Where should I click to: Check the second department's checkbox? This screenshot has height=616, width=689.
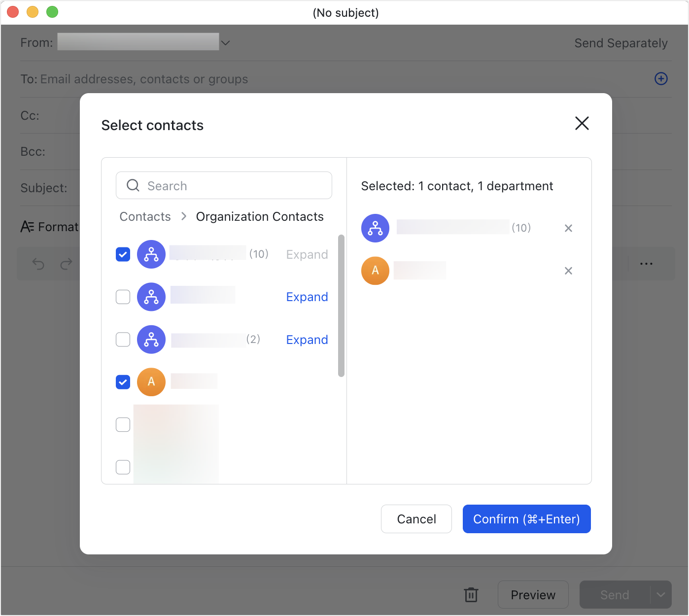[x=123, y=297]
